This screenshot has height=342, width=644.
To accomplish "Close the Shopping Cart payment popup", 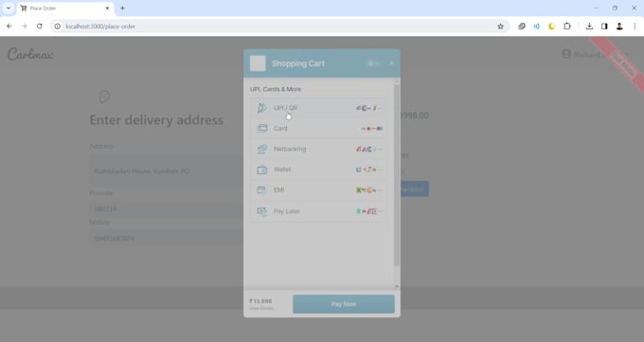I will 391,63.
